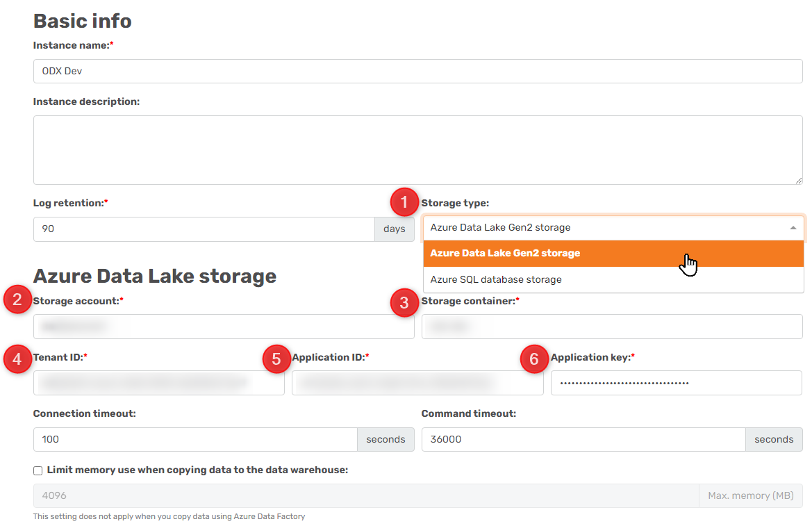Click the Tenant ID input field
The width and height of the screenshot is (812, 526).
[159, 383]
